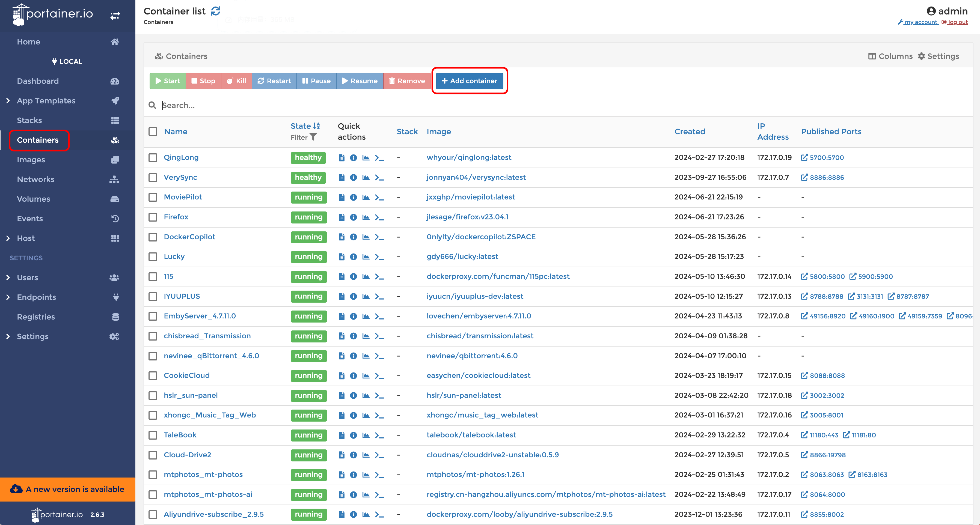
Task: Select the chisbread_Transmission checkbox
Action: [153, 336]
